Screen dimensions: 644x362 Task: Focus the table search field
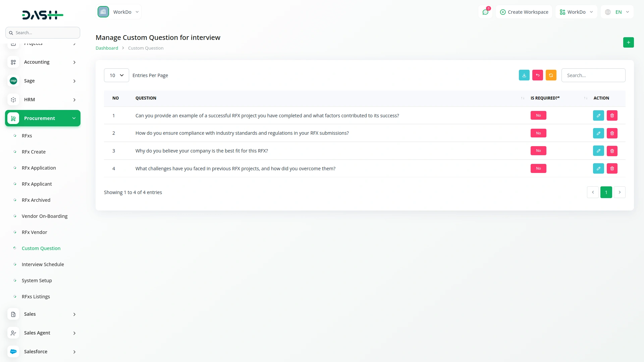tap(593, 75)
